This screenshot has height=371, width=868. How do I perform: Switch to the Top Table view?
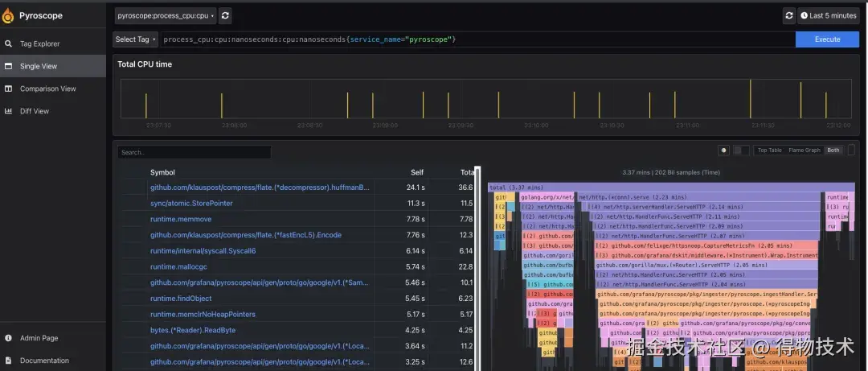coord(769,150)
